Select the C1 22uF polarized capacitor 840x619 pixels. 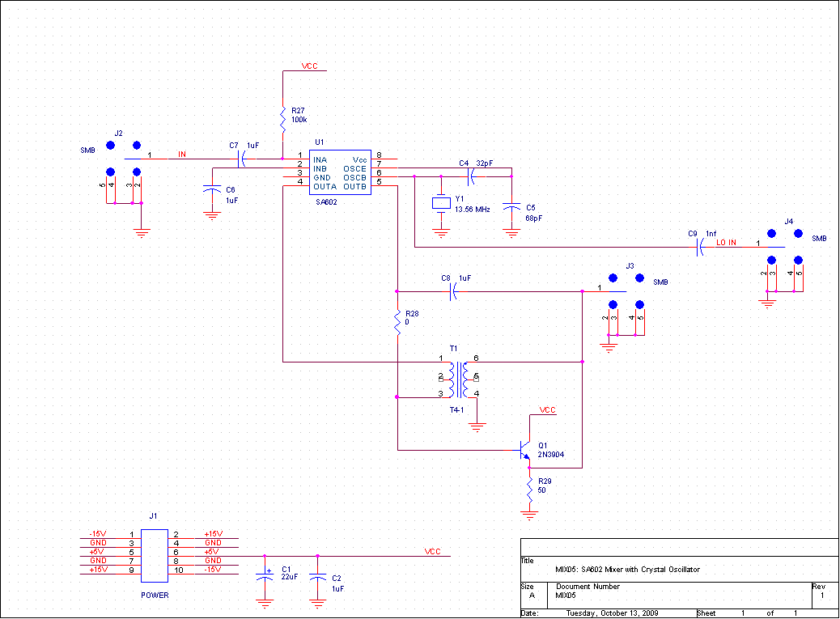click(x=264, y=577)
